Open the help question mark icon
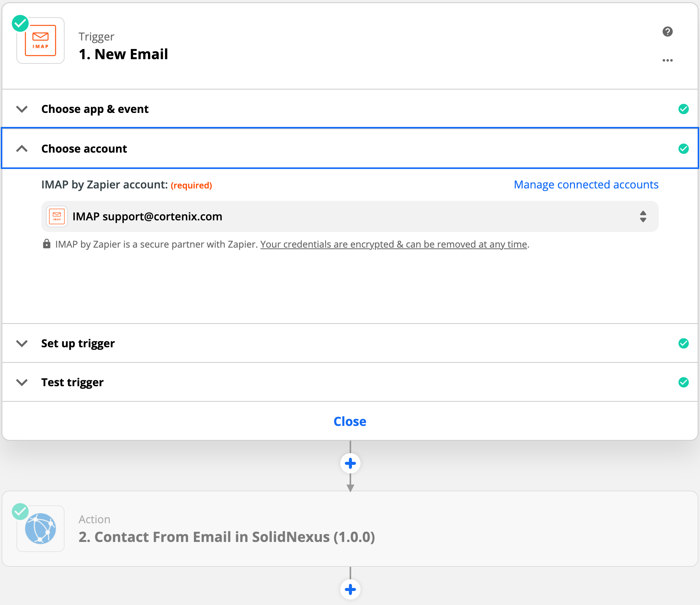The image size is (700, 605). point(668,32)
